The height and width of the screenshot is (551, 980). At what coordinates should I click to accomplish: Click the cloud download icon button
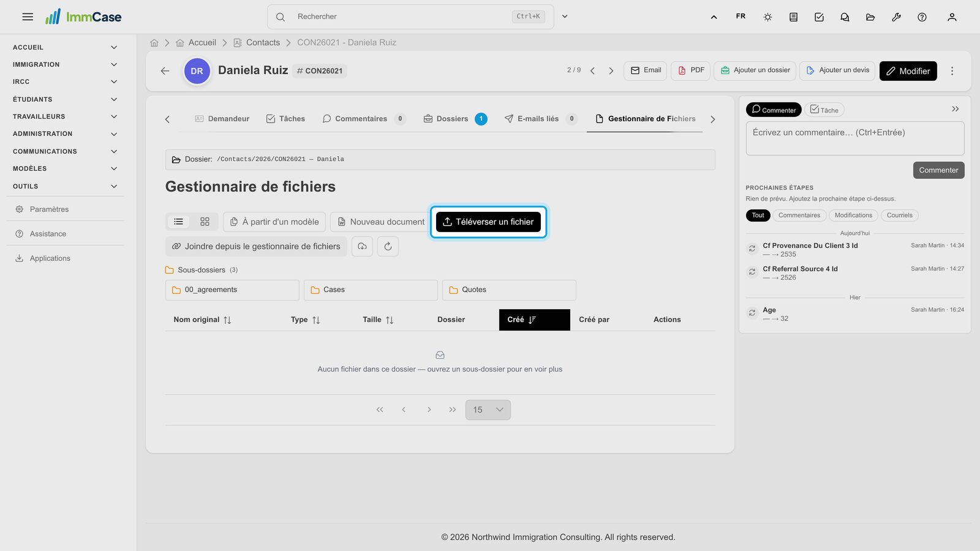pos(362,246)
